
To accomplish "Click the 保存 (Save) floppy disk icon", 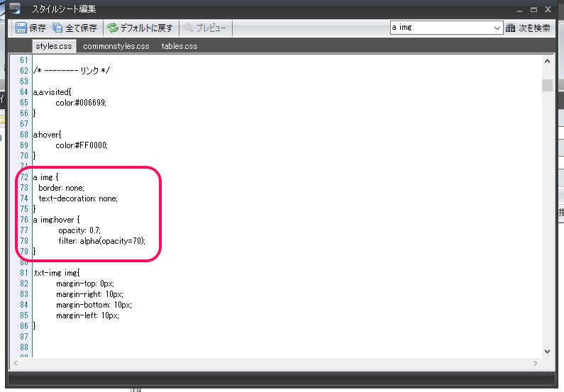I will coord(21,28).
